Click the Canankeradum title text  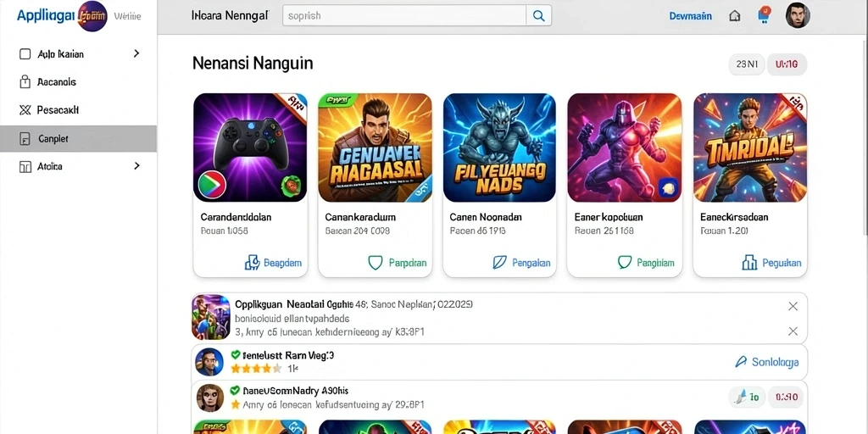coord(360,217)
